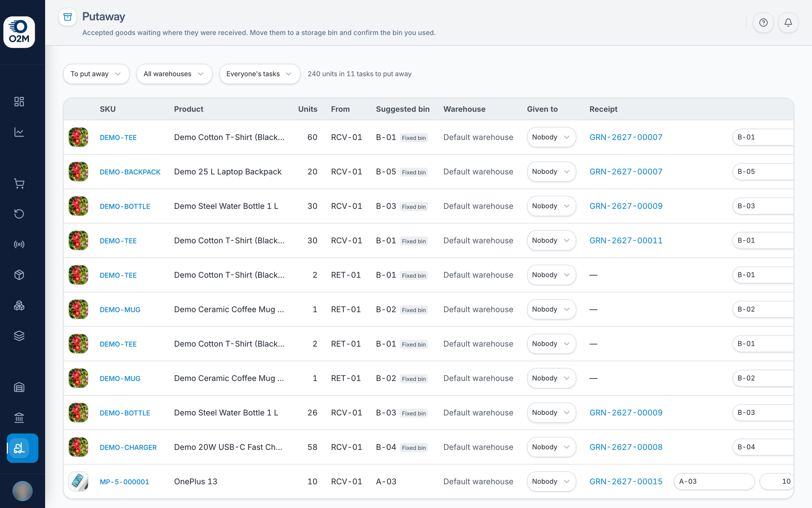Click the DEMO-BACKPACK product thumbnail

[x=78, y=172]
